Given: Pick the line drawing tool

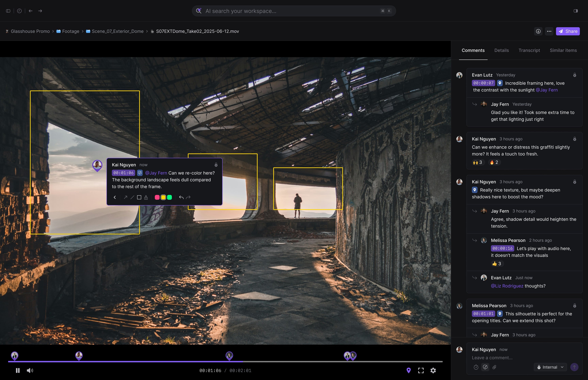Looking at the screenshot, I should [132, 197].
